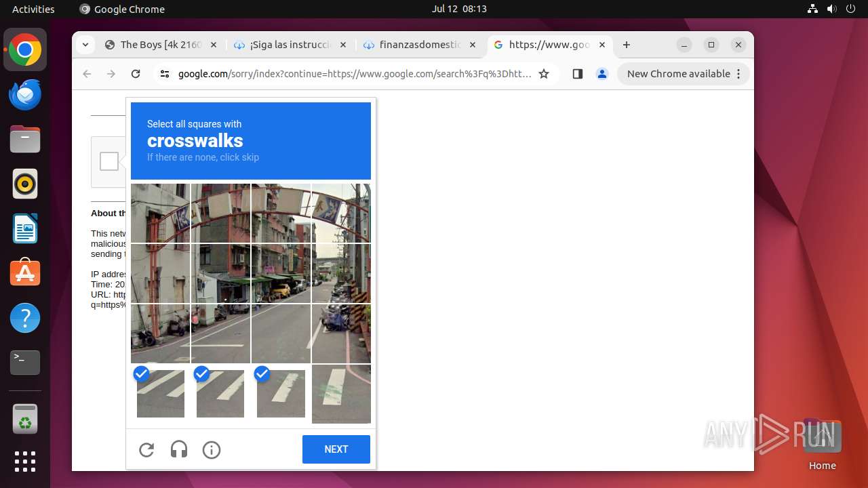Open Google Chrome app menu in top bar
The height and width of the screenshot is (488, 868).
(122, 9)
